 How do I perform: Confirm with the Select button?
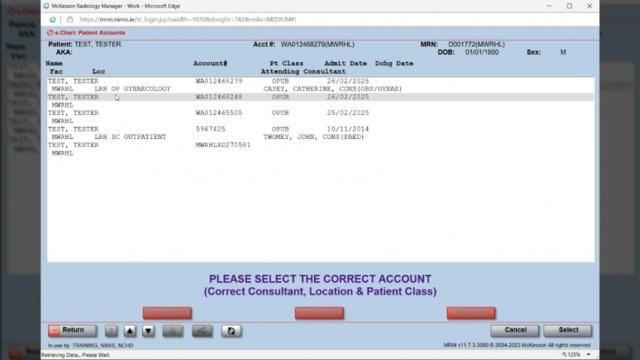tap(568, 330)
